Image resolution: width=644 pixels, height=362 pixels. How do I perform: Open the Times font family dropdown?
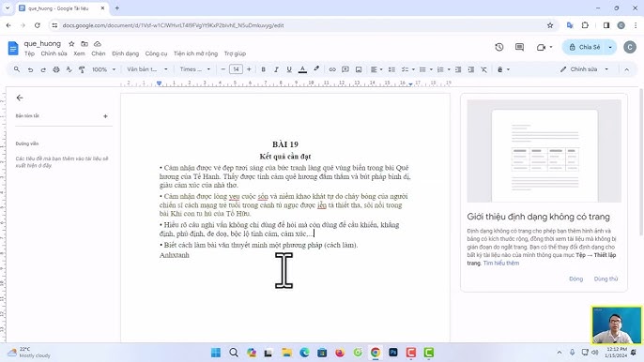pos(195,69)
